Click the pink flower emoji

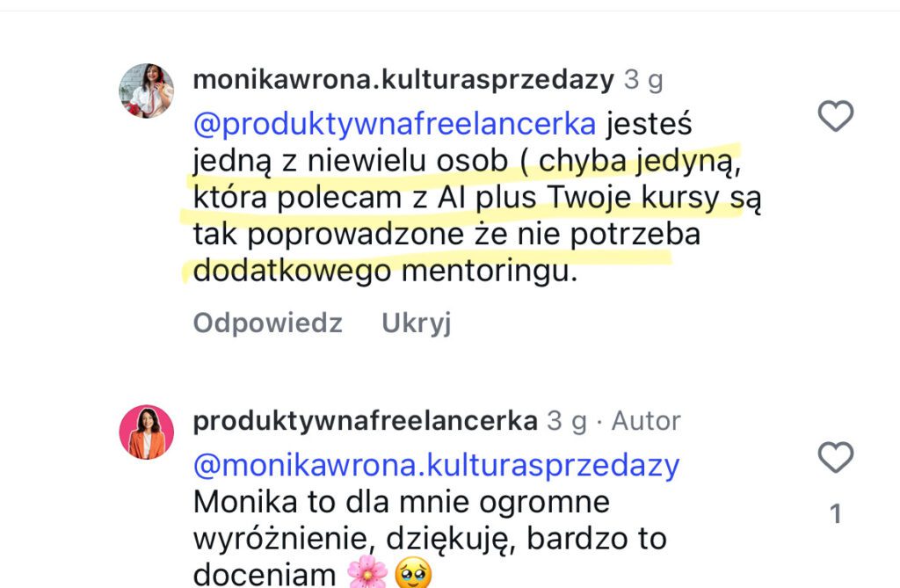(x=367, y=572)
